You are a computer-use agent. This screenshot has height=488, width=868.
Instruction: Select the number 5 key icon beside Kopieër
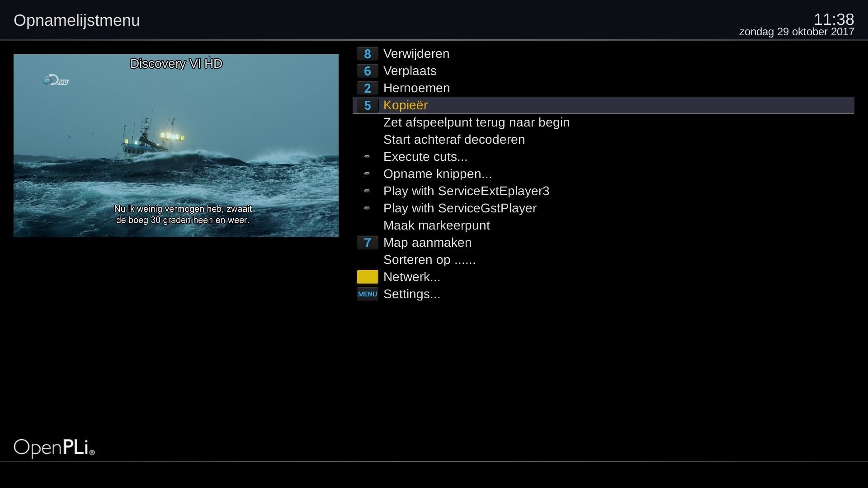pos(368,105)
